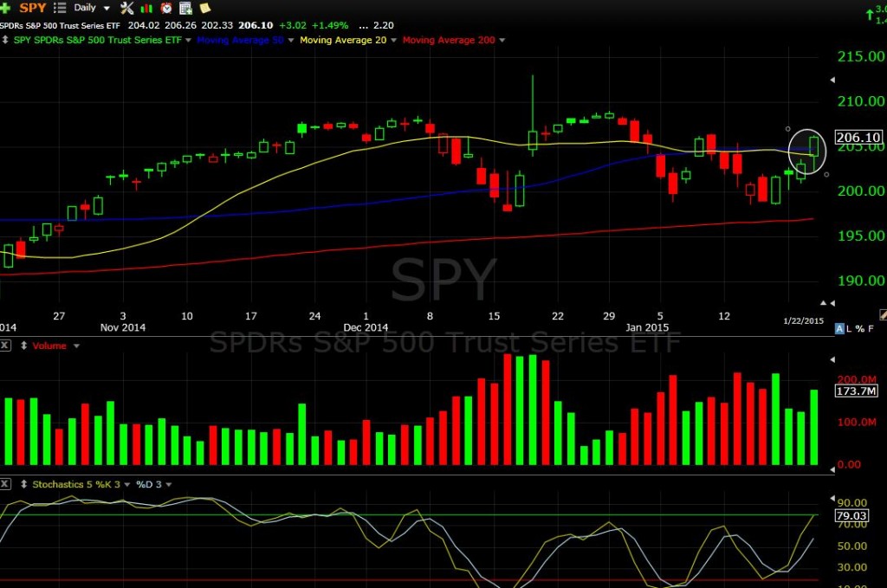Toggle the F scale button
This screenshot has height=588, width=887.
coord(871,328)
